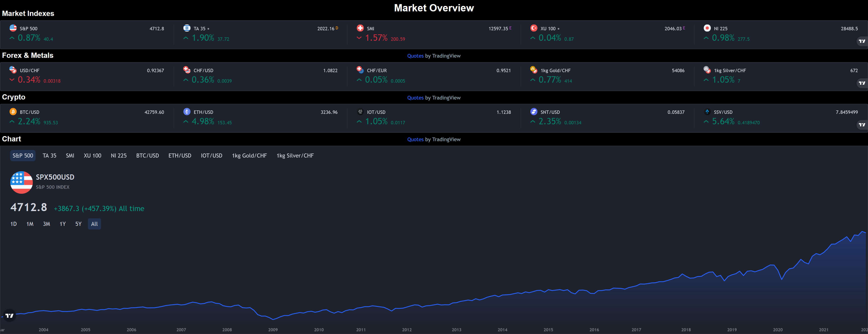The image size is (868, 334).
Task: Open the 1kg Silver/CHF chart tab
Action: [295, 156]
